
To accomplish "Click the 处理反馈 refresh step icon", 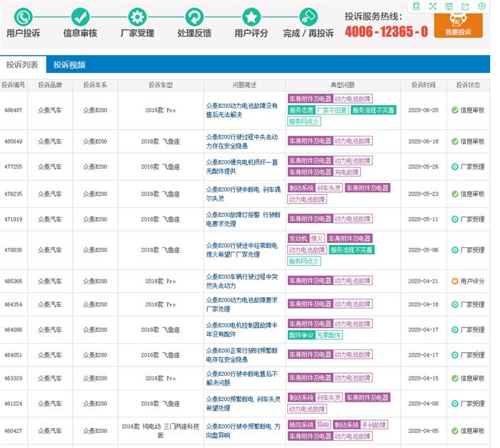I will click(194, 16).
